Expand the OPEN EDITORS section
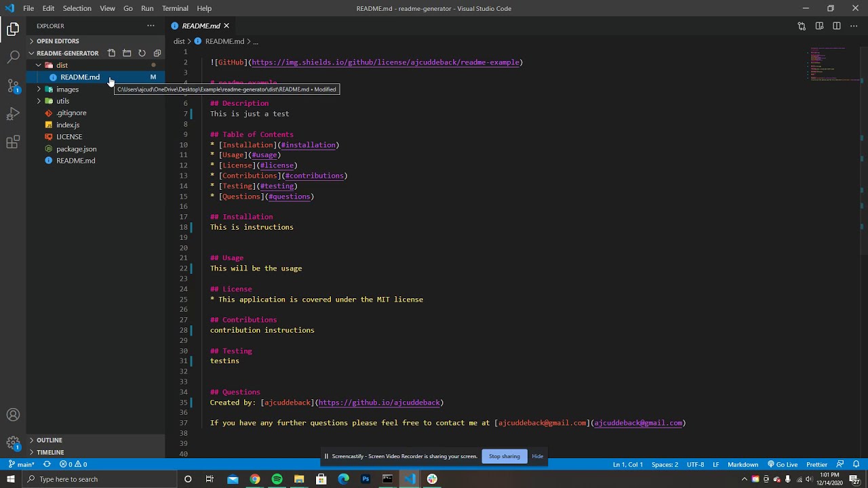Image resolution: width=868 pixels, height=488 pixels. click(58, 41)
